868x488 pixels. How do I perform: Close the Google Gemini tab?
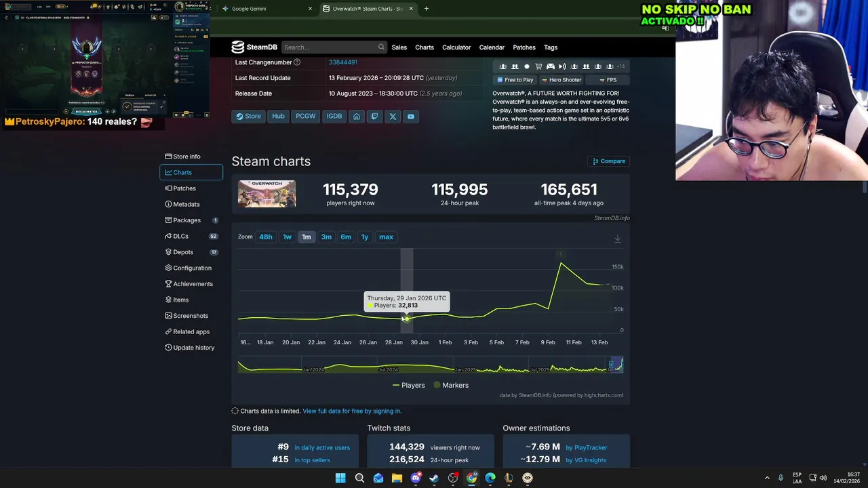click(311, 9)
